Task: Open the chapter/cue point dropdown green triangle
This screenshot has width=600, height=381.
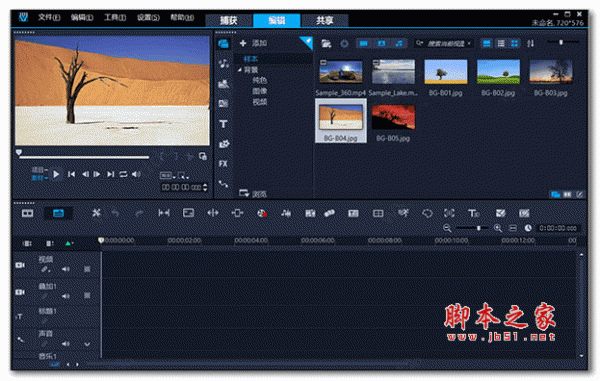Action: pos(68,243)
